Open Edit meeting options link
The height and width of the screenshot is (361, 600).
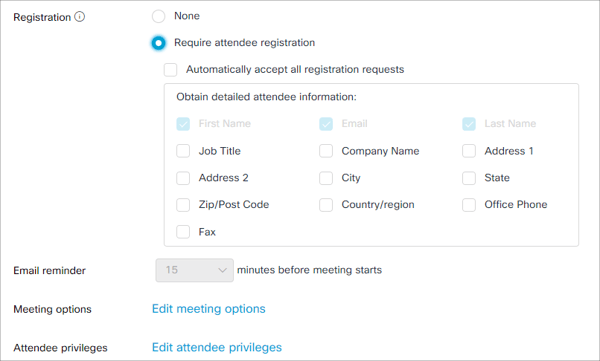pos(209,309)
